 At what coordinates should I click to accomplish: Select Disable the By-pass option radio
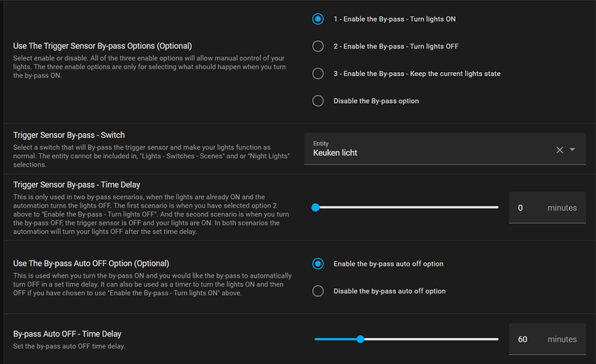pos(318,100)
